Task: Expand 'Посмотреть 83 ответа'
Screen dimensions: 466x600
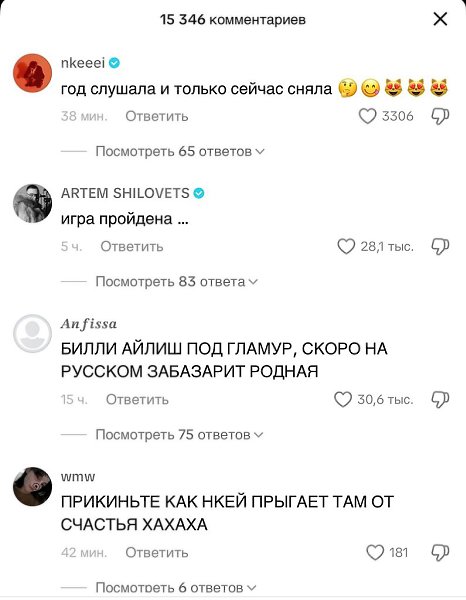Action: click(x=177, y=282)
